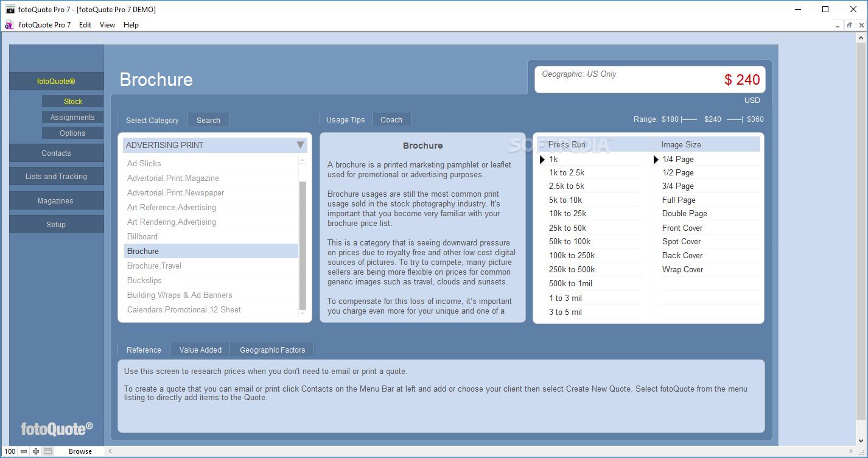Click the $ 240 price display
Image resolution: width=868 pixels, height=458 pixels.
[x=742, y=80]
